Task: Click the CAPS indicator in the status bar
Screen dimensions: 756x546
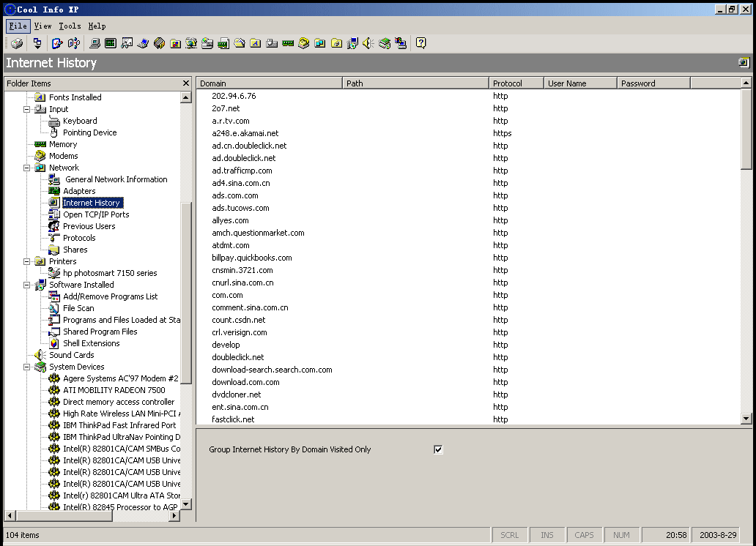Action: 584,535
